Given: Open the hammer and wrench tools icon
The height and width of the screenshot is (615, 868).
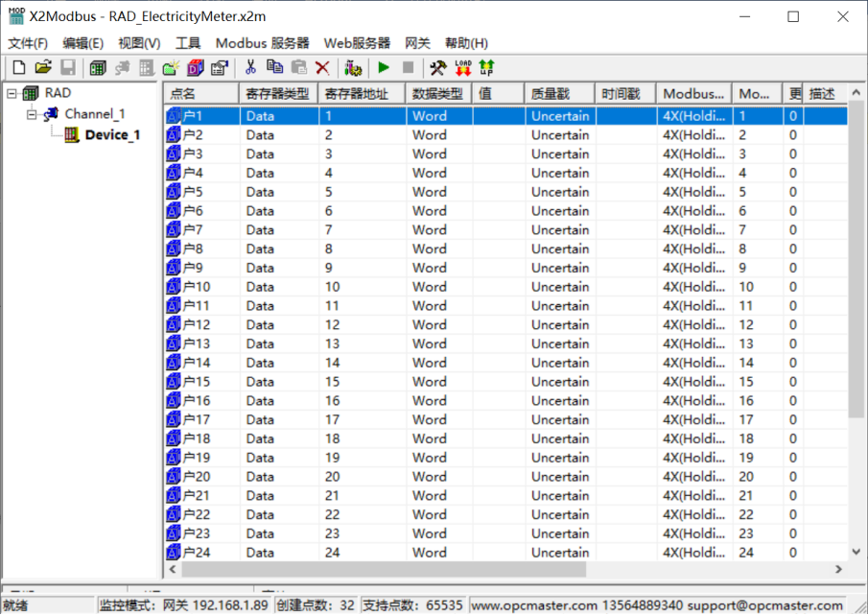Looking at the screenshot, I should (x=438, y=68).
